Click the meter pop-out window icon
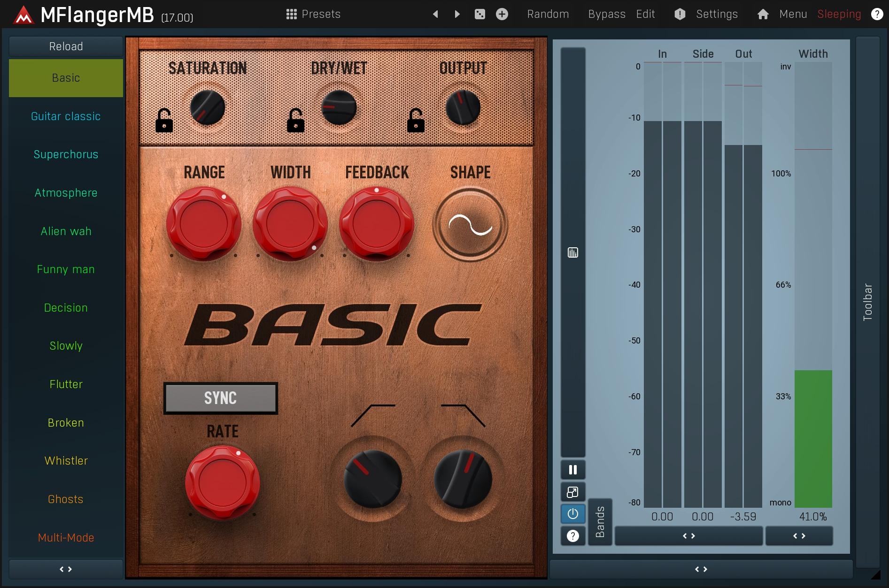Image resolution: width=889 pixels, height=588 pixels. (572, 492)
